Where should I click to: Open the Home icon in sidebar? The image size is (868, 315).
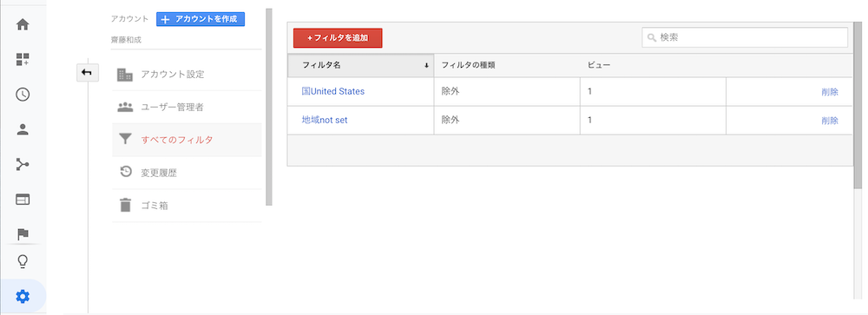tap(23, 25)
